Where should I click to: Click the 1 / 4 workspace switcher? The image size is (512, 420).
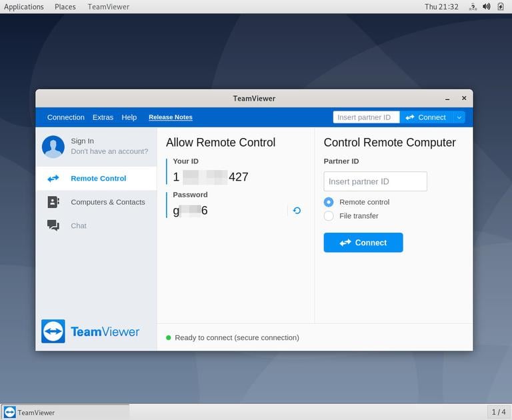tap(499, 412)
